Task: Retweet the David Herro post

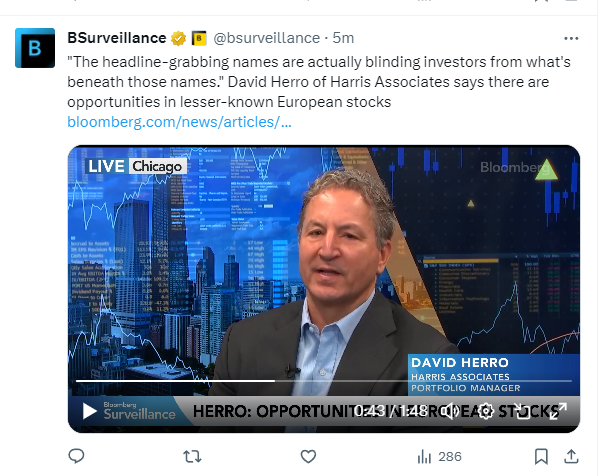Action: click(x=192, y=456)
